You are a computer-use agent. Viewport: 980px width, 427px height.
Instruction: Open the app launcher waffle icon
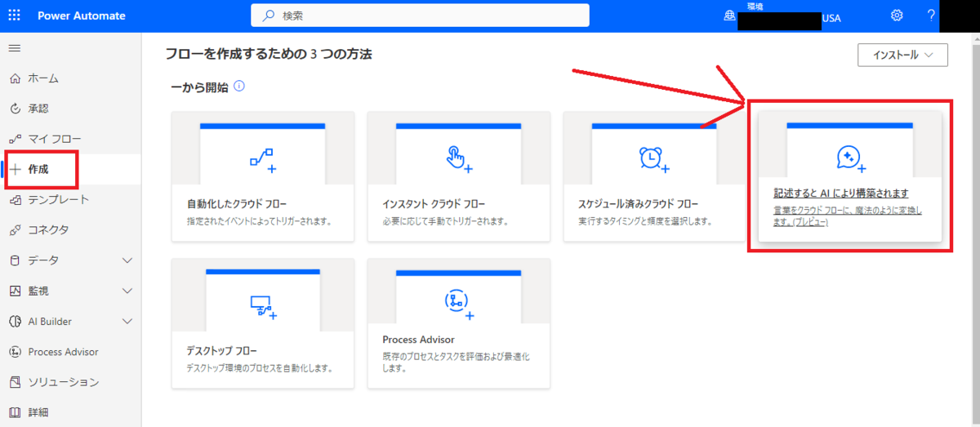point(16,16)
